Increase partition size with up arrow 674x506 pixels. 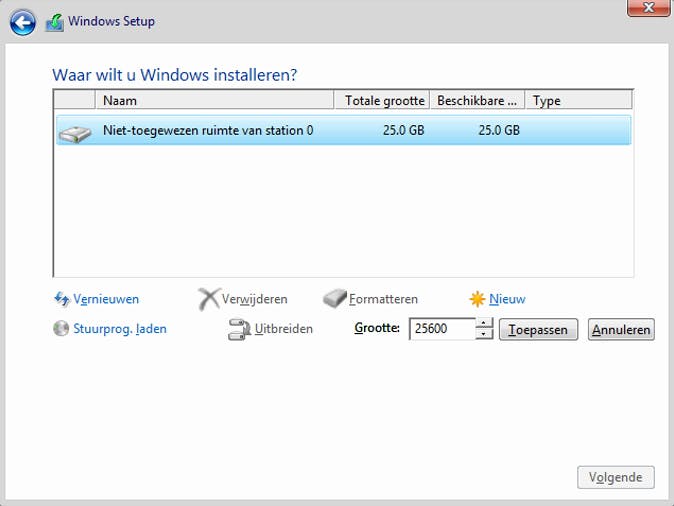[x=485, y=323]
